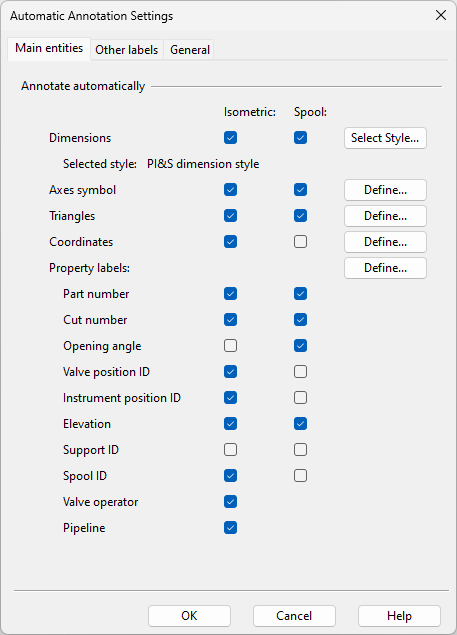457x635 pixels.
Task: Open Define... for Coordinates
Action: pos(385,242)
